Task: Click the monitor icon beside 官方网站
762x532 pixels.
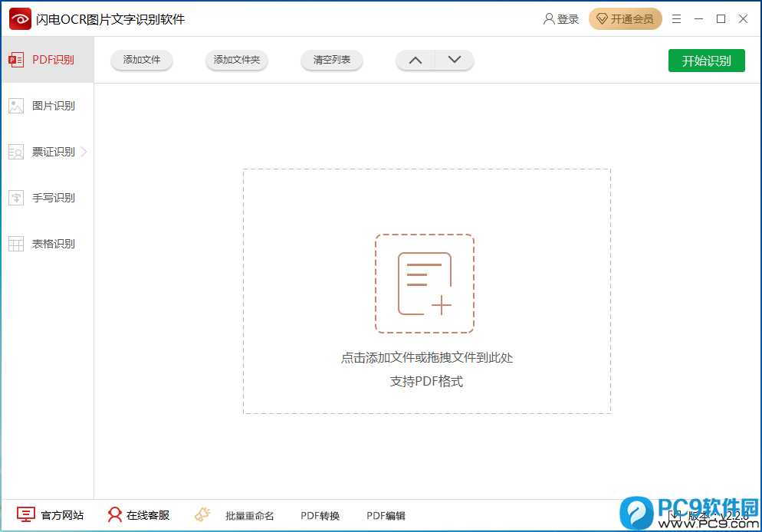Action: click(26, 514)
